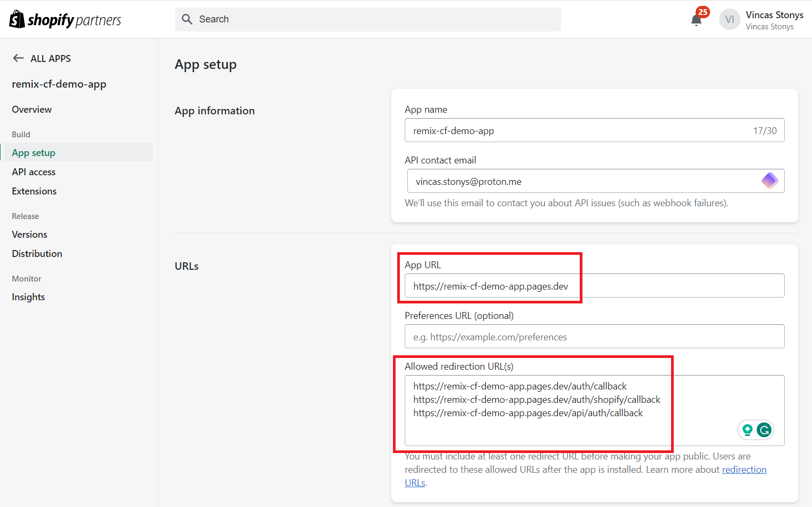Click the back arrow beside ALL APPS

(18, 58)
